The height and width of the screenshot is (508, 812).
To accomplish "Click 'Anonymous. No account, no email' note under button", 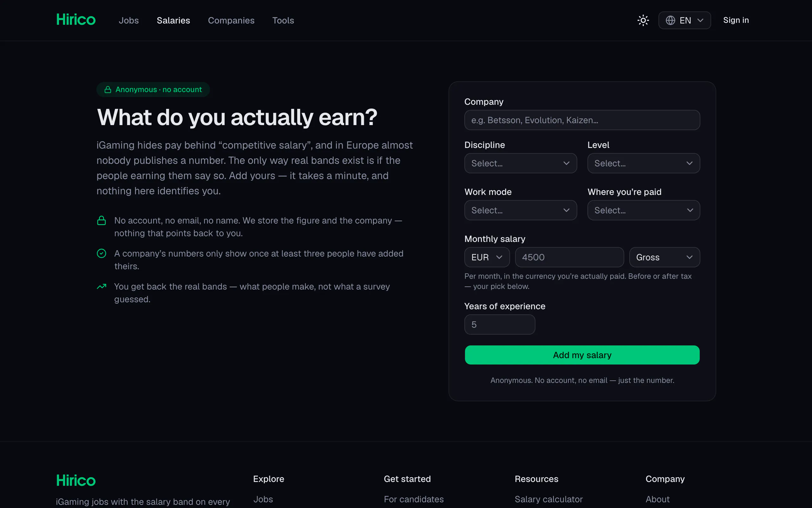I will pyautogui.click(x=582, y=380).
